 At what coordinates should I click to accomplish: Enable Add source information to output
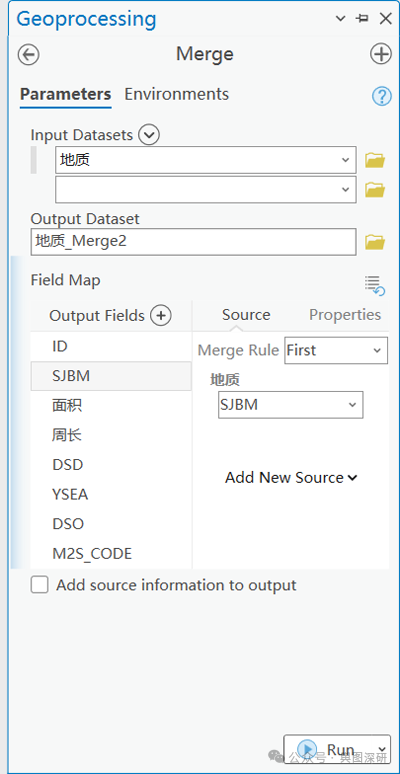tap(40, 585)
